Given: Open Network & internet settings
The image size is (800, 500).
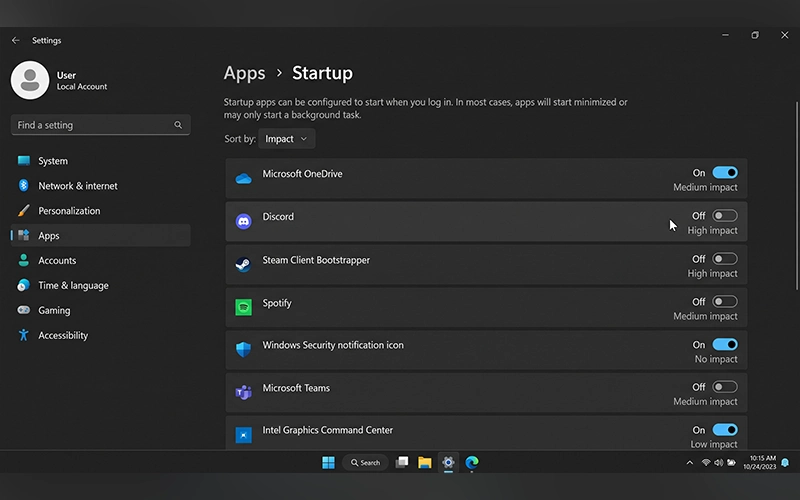Looking at the screenshot, I should (x=101, y=186).
